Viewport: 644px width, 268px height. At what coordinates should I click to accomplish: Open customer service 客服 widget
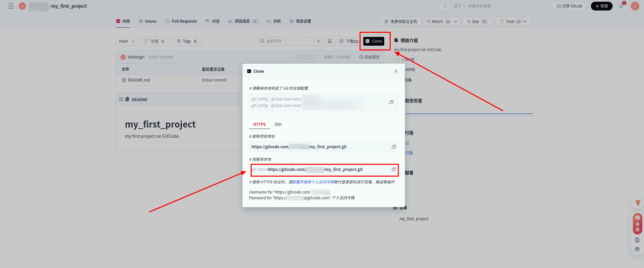pos(638,223)
